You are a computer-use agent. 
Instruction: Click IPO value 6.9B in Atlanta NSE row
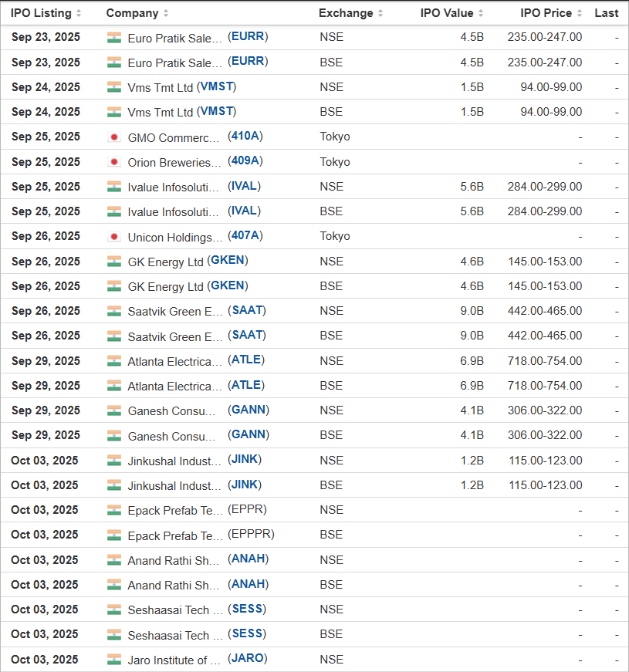pos(472,361)
